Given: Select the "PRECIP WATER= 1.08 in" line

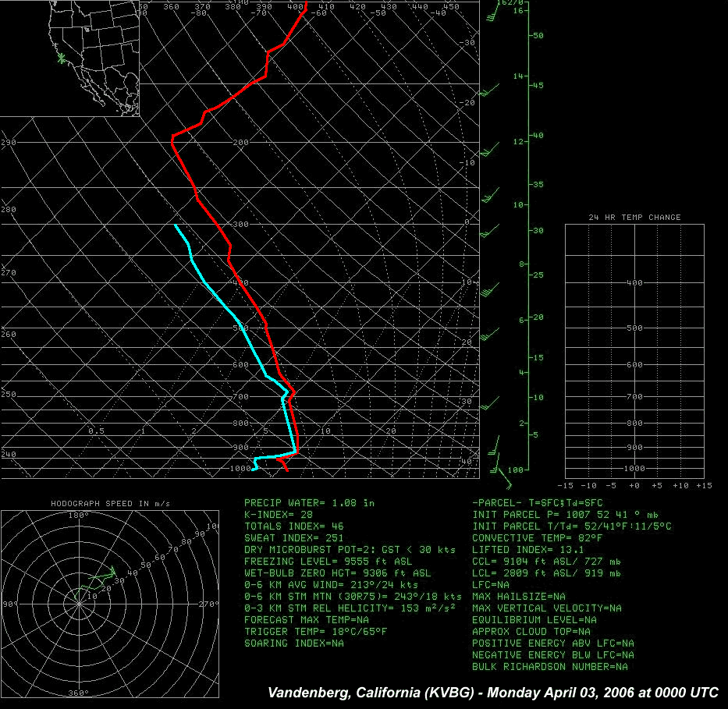Looking at the screenshot, I should click(x=309, y=503).
